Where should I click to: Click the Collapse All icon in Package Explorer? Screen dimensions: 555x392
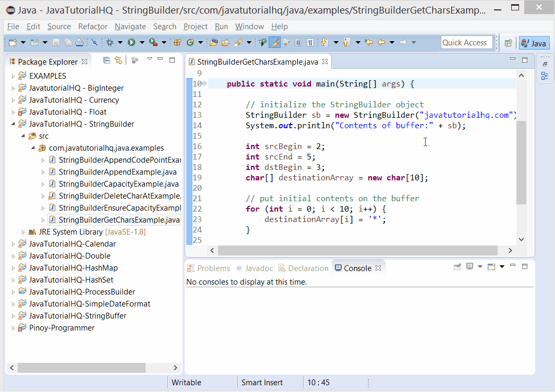pyautogui.click(x=106, y=60)
